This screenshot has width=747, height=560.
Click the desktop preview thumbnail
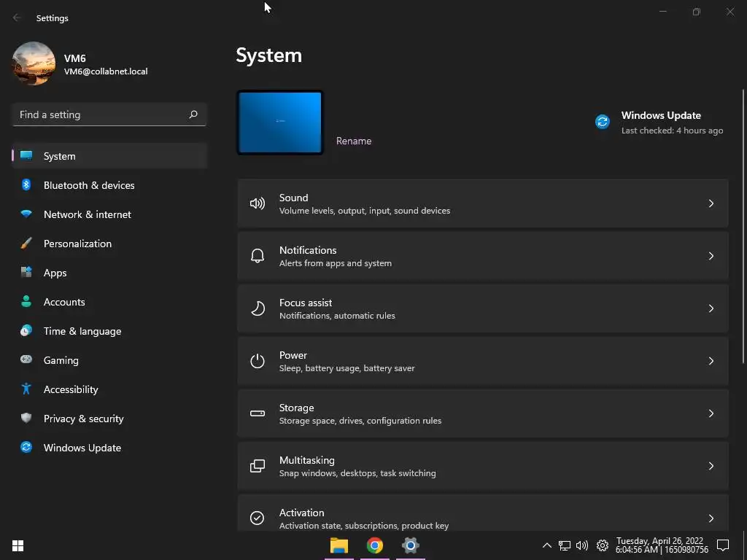[280, 122]
